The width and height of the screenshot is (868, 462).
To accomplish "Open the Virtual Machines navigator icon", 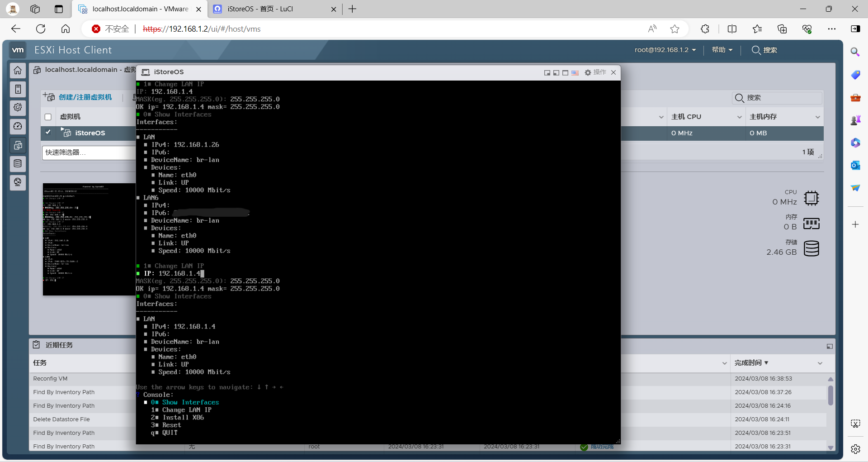I will click(18, 145).
